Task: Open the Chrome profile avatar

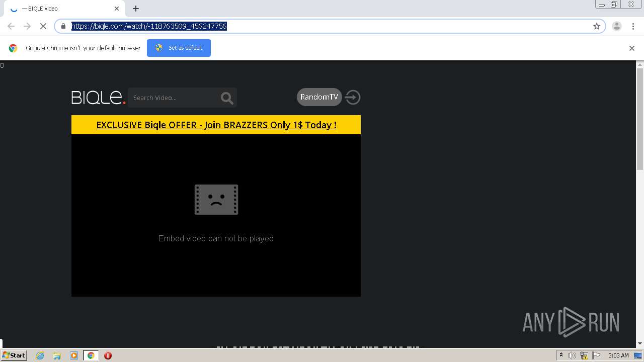Action: [x=617, y=26]
